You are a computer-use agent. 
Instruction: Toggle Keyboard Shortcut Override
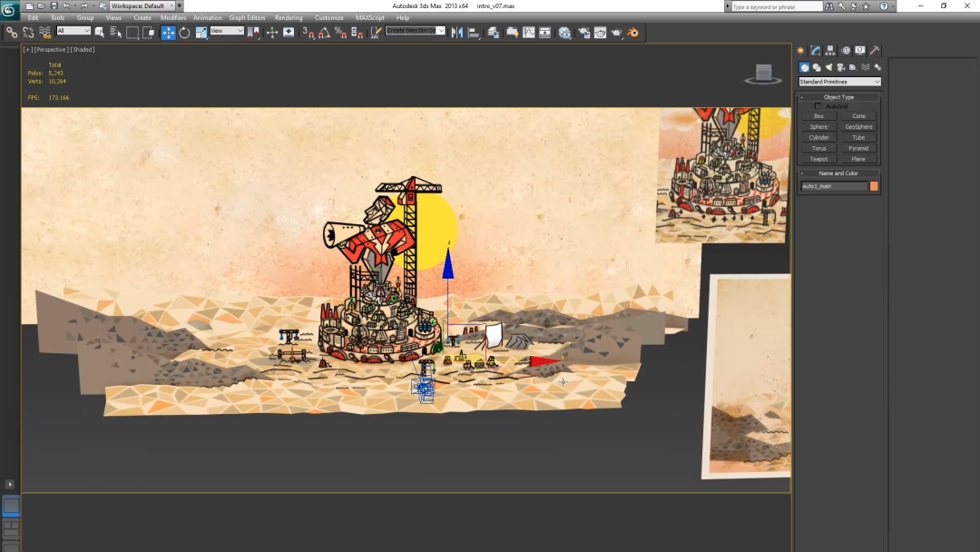coord(289,33)
